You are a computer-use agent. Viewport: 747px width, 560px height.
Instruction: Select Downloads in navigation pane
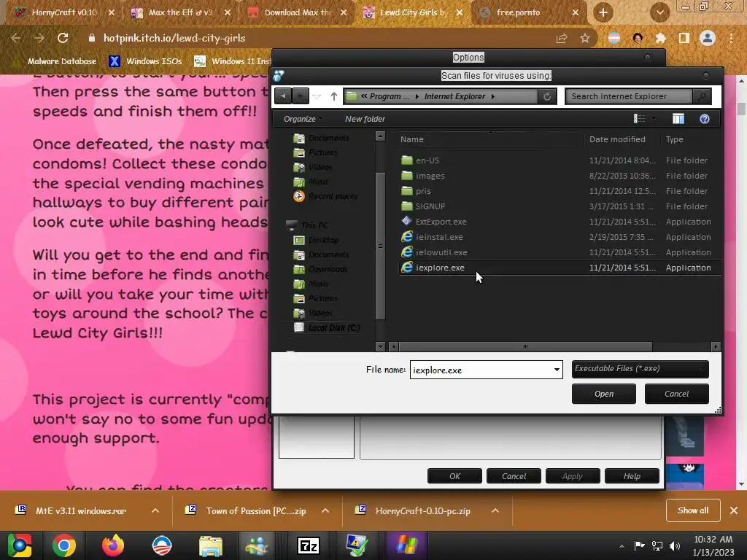(321, 270)
